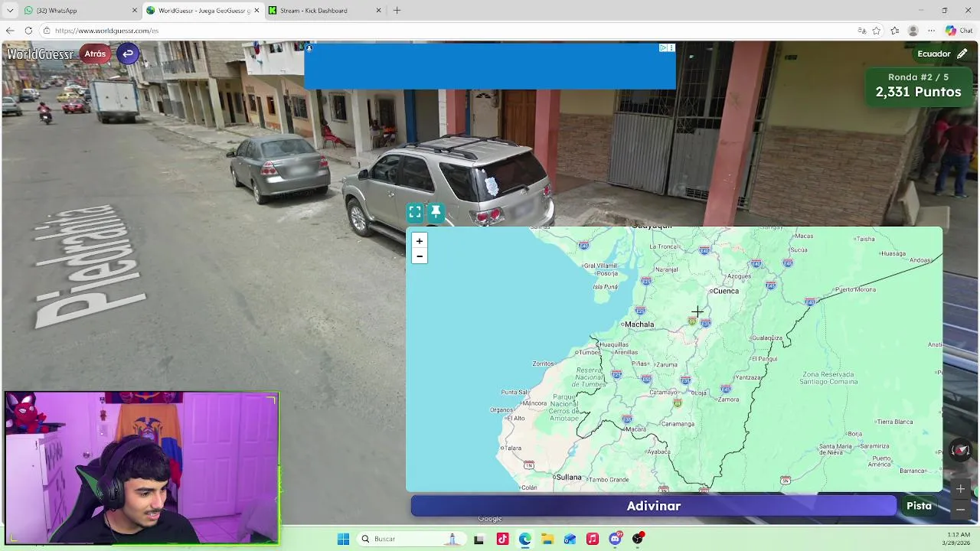This screenshot has height=551, width=980.
Task: Click the street view compass icon
Action: (x=960, y=450)
